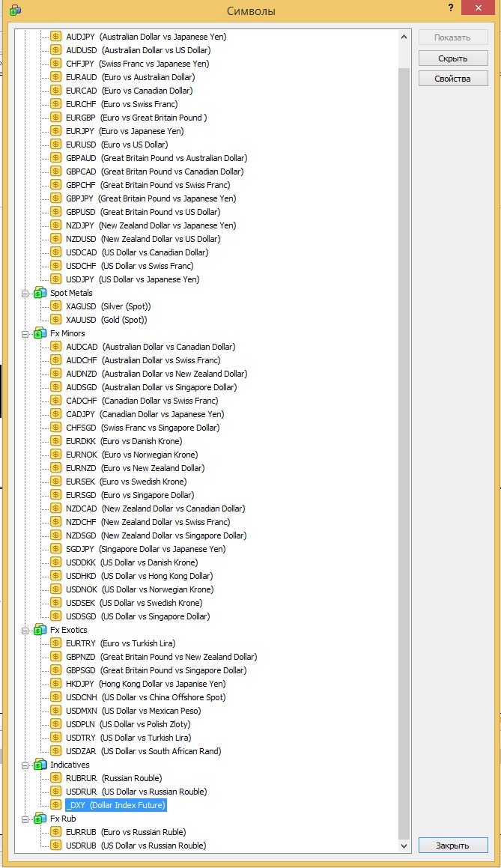Image resolution: width=501 pixels, height=868 pixels.
Task: Collapse the Fx Exotics group
Action: pos(25,631)
